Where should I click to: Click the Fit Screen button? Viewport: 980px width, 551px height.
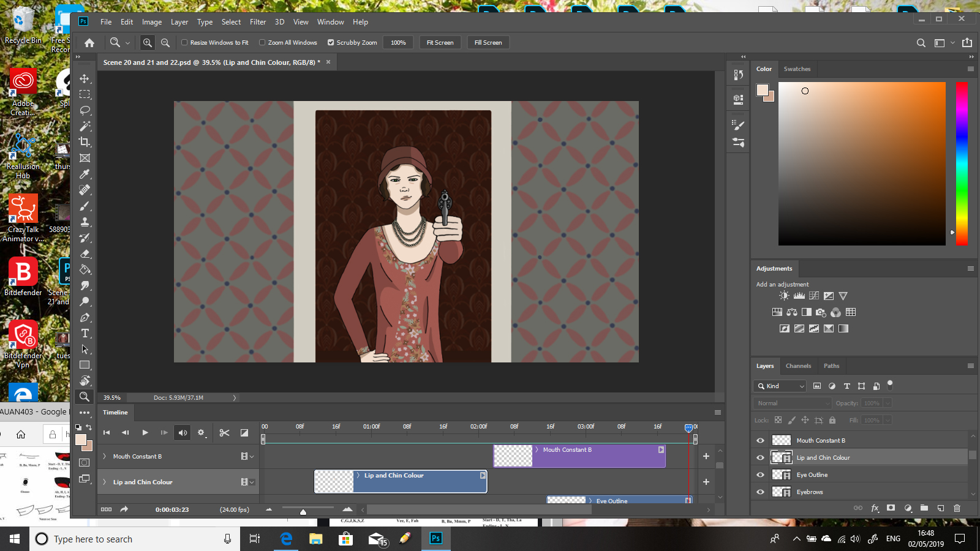point(440,42)
